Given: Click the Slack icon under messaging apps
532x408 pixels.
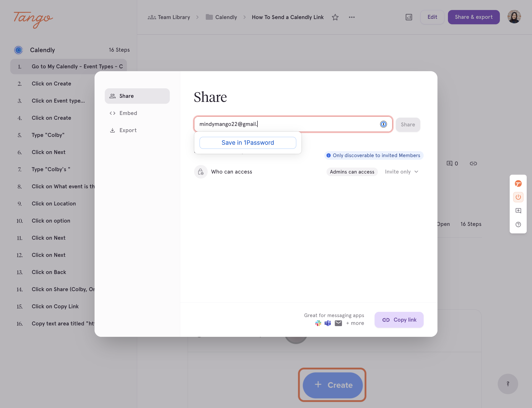Looking at the screenshot, I should pos(318,323).
